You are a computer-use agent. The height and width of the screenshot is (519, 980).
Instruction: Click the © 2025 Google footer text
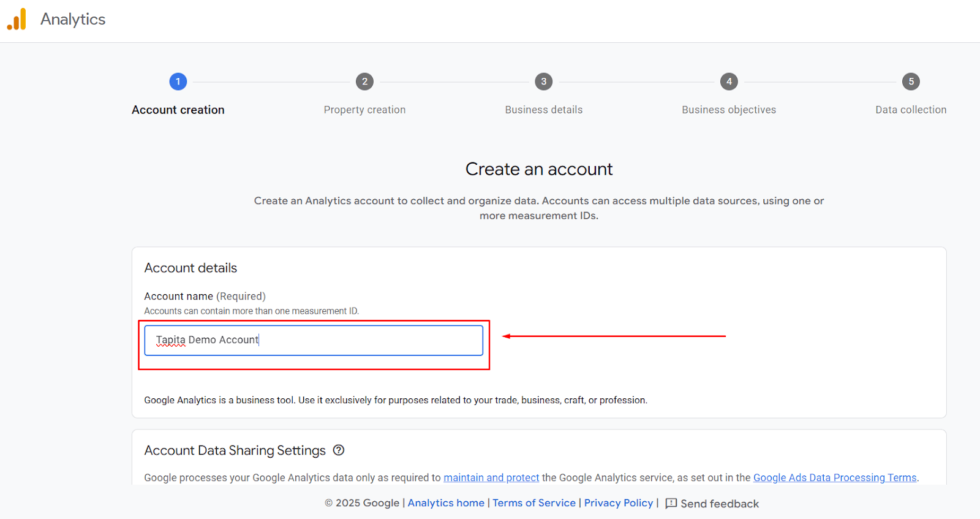[x=362, y=503]
